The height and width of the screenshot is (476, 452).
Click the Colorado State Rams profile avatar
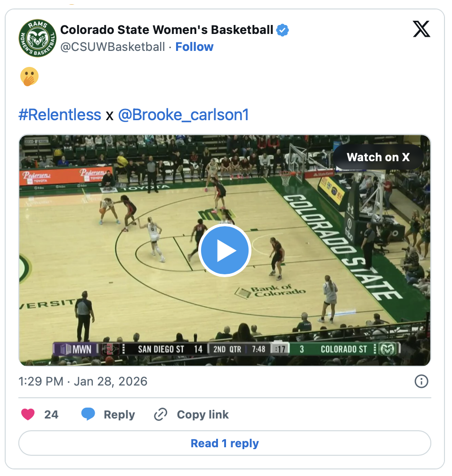pyautogui.click(x=38, y=38)
